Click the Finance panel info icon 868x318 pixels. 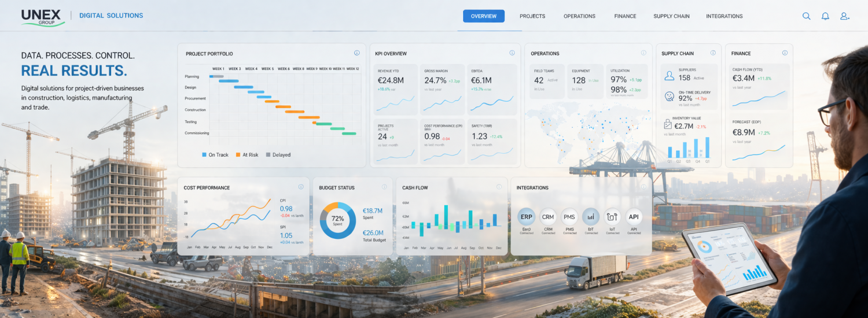[x=785, y=53]
